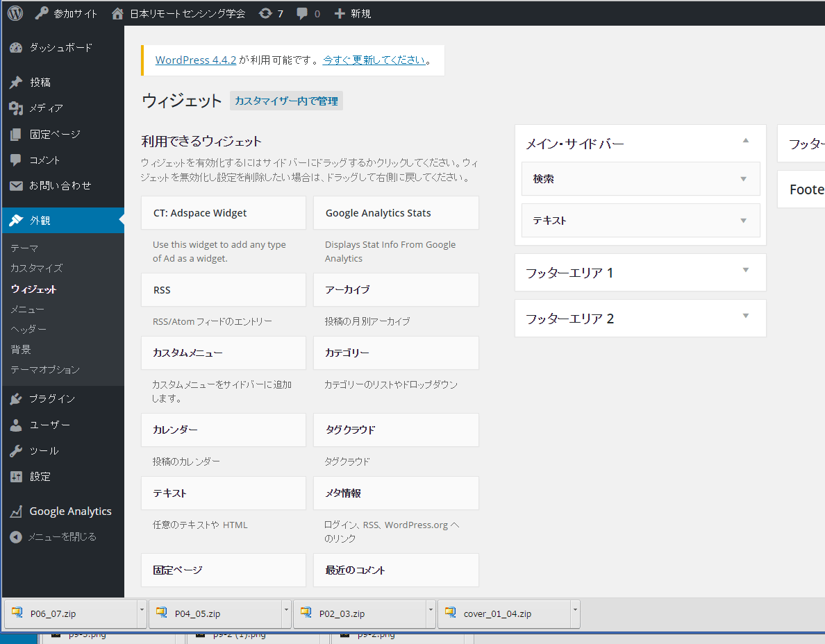Select the カスタムメニュー widget
The height and width of the screenshot is (644, 825).
[x=224, y=353]
